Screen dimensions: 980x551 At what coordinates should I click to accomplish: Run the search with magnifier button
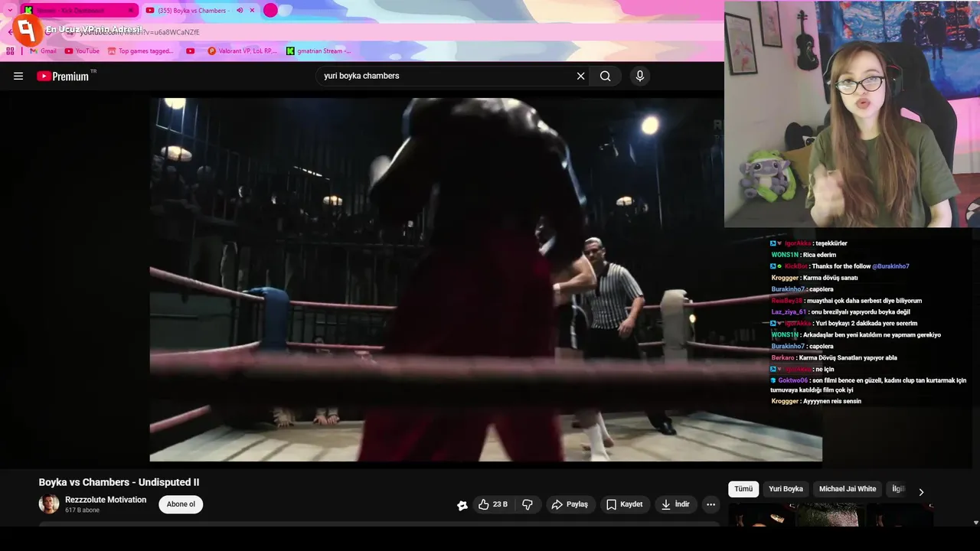click(606, 76)
